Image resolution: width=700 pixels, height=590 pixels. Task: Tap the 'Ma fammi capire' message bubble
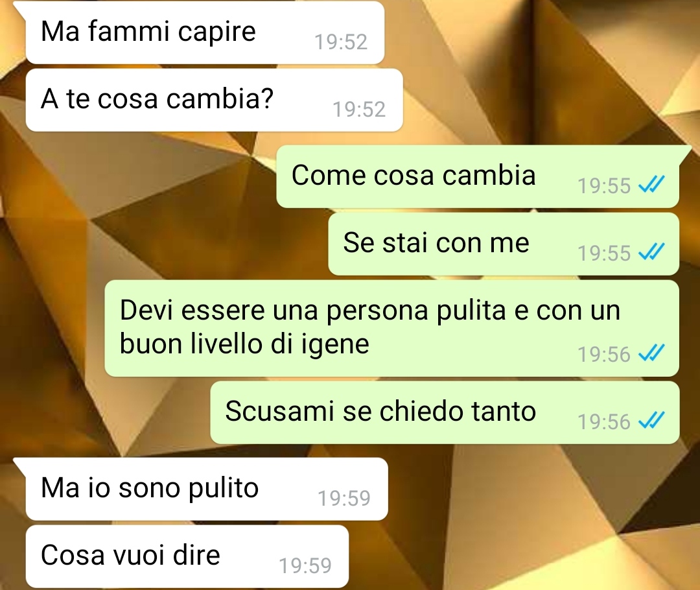point(205,32)
